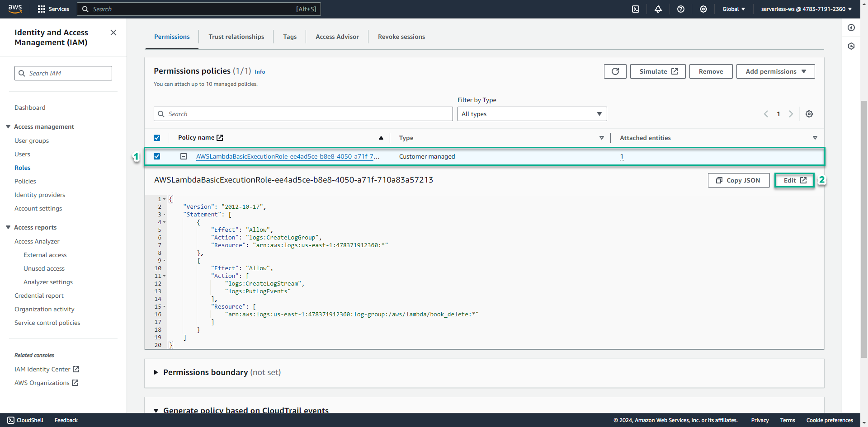Click the AWS logo home icon
The image size is (868, 427).
tap(15, 9)
